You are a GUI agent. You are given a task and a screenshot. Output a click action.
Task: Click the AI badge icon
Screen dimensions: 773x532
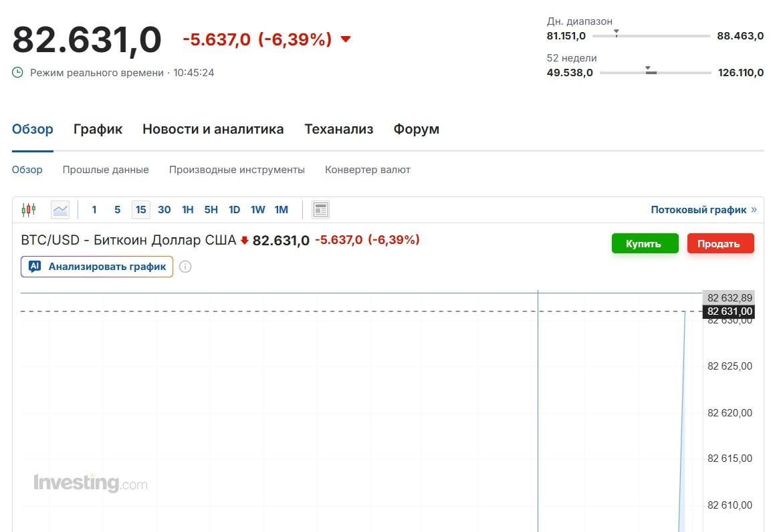pos(35,266)
